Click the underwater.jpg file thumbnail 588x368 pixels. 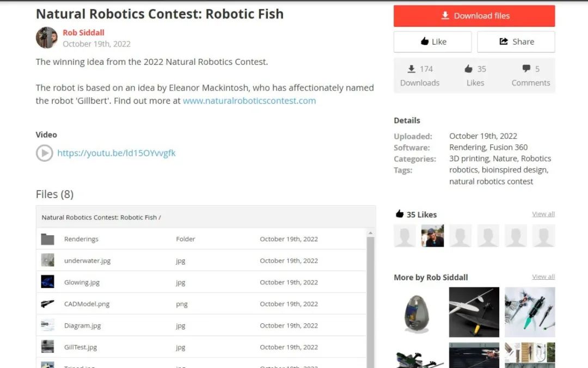[x=48, y=260]
